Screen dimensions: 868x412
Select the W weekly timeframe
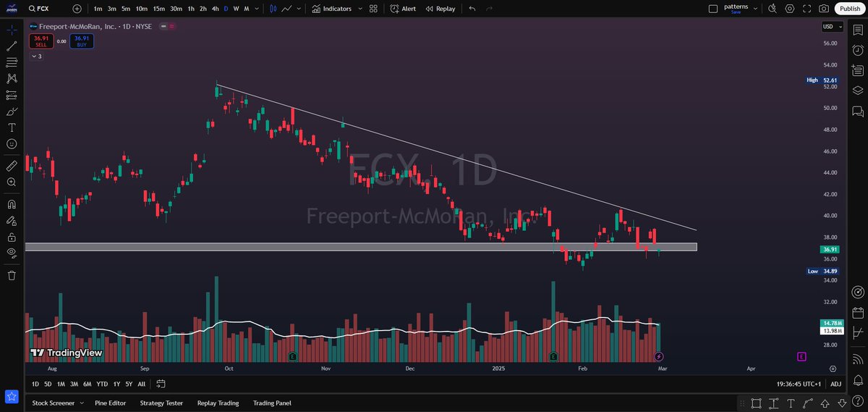236,9
